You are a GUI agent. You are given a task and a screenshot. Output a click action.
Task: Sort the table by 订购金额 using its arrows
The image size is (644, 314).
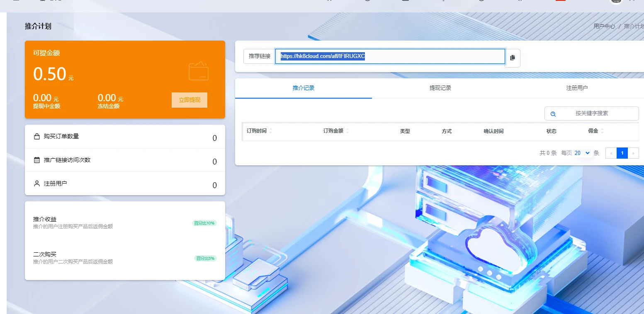point(348,131)
